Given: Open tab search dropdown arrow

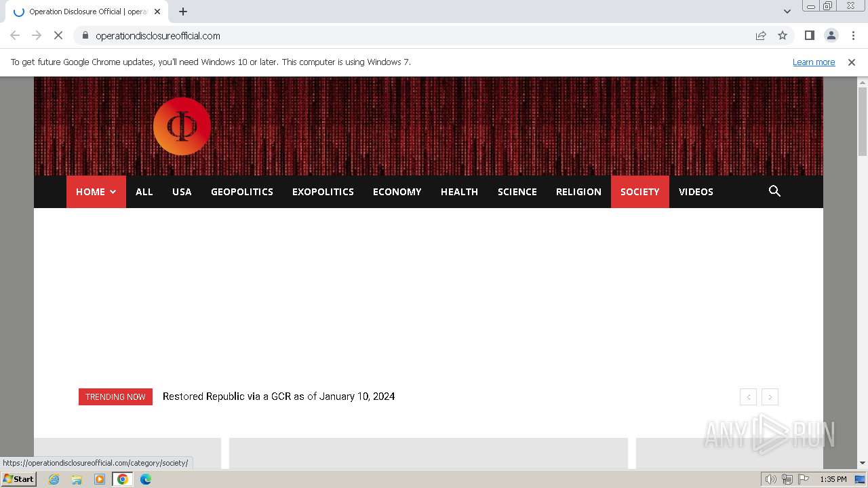Looking at the screenshot, I should (x=787, y=12).
